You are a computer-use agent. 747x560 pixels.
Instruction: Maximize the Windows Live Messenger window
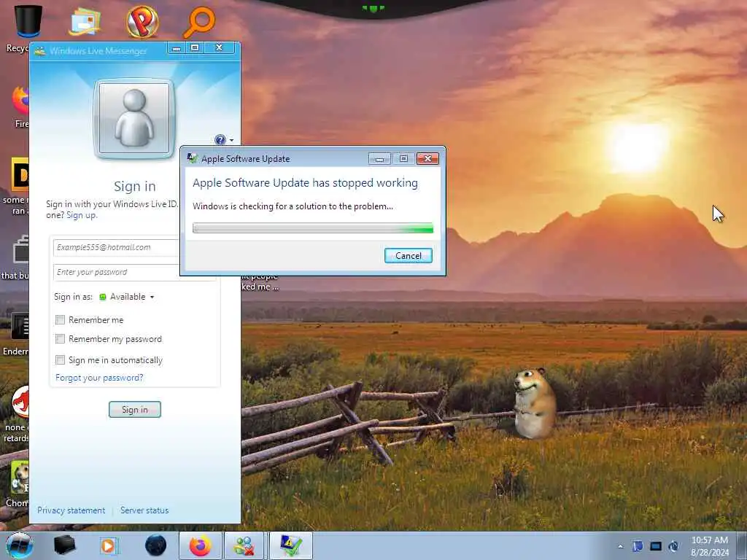[195, 47]
